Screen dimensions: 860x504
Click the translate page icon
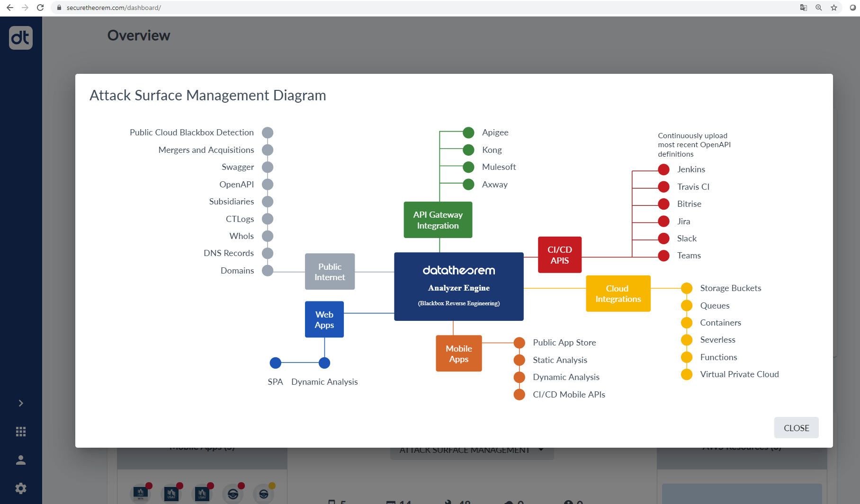click(804, 8)
